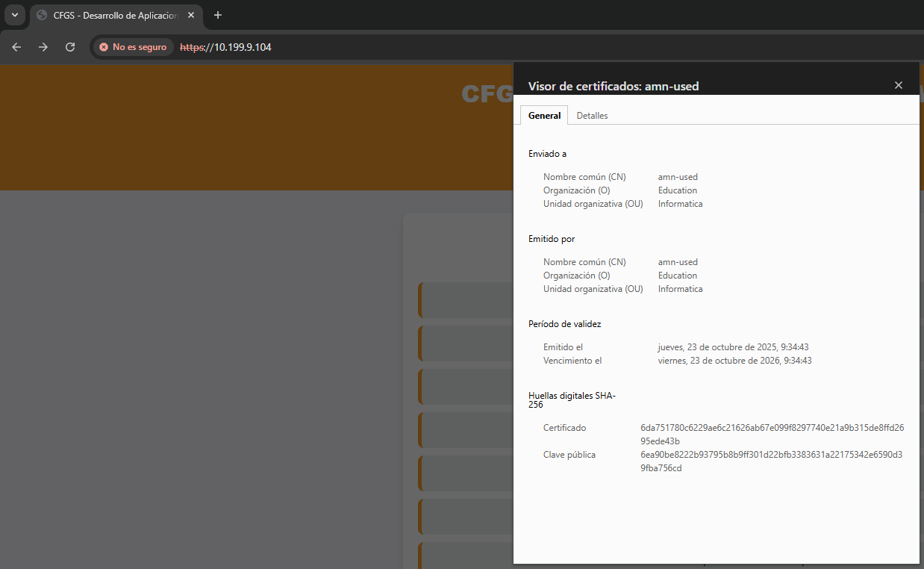Reload the current page
Screen dimensions: 924x569
point(70,47)
